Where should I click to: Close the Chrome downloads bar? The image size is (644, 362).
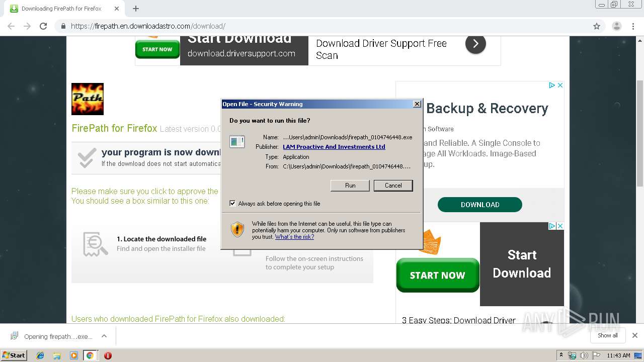(634, 335)
